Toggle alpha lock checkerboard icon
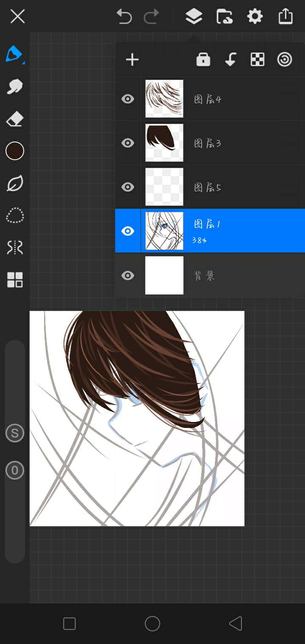Viewport: 305px width, 644px height. [258, 60]
